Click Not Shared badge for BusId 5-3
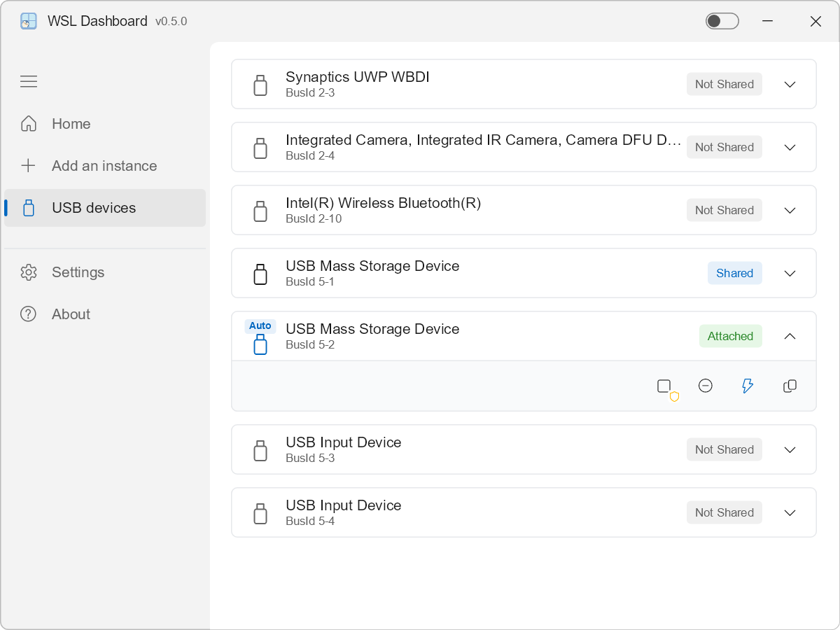 (724, 449)
